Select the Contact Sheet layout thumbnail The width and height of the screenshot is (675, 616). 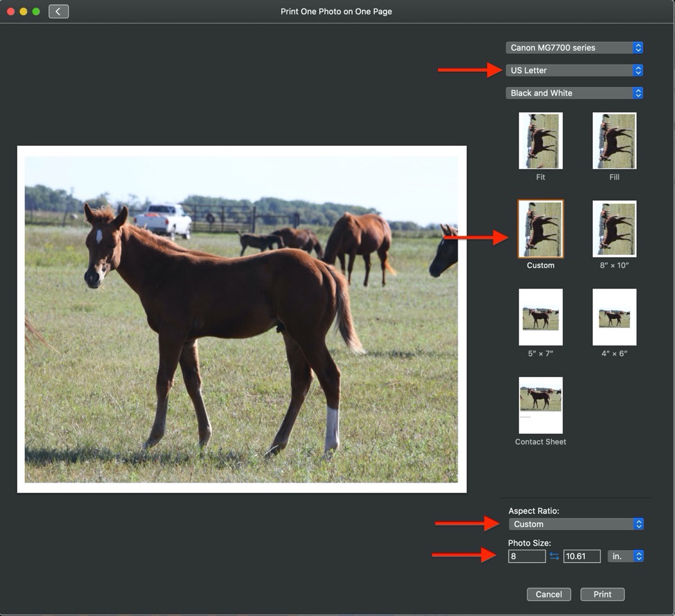click(x=540, y=405)
